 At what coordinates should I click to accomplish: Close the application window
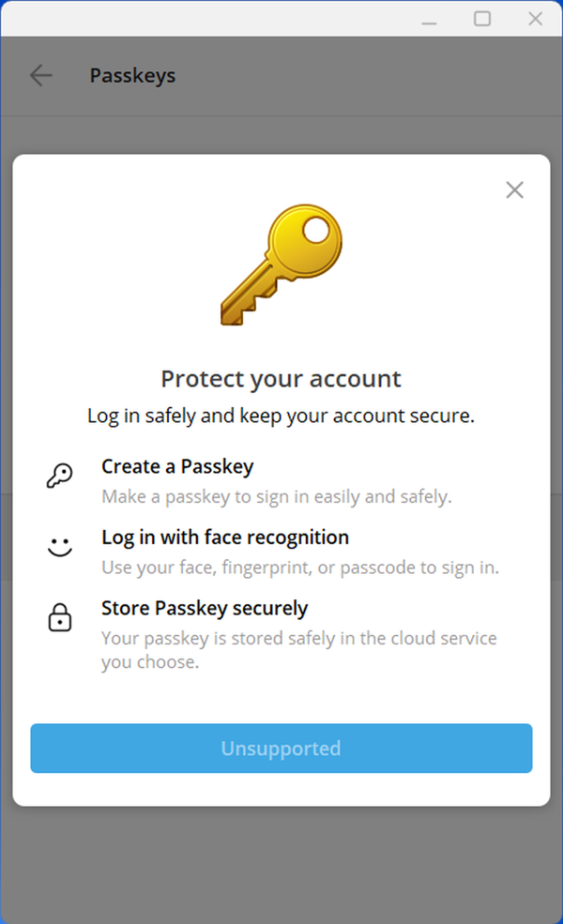coord(536,19)
